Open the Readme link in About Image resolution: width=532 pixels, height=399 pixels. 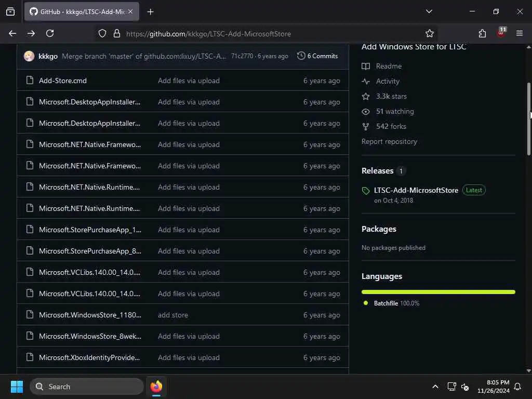pos(389,66)
